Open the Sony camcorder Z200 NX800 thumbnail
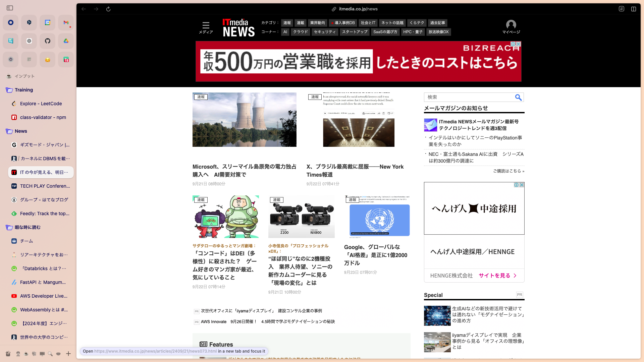This screenshot has width=644, height=362. pyautogui.click(x=301, y=217)
